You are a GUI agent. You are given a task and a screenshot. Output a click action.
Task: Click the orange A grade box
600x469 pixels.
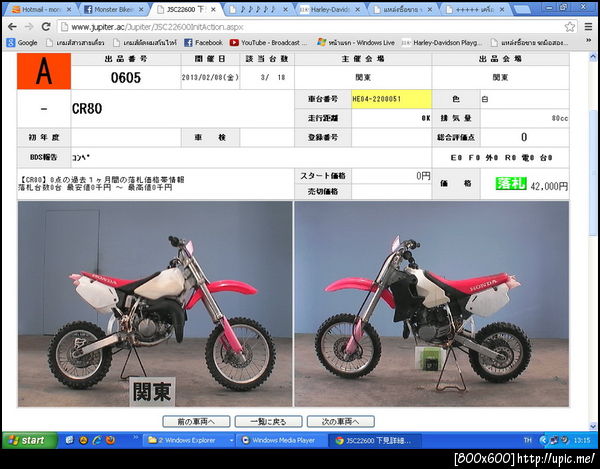[44, 71]
